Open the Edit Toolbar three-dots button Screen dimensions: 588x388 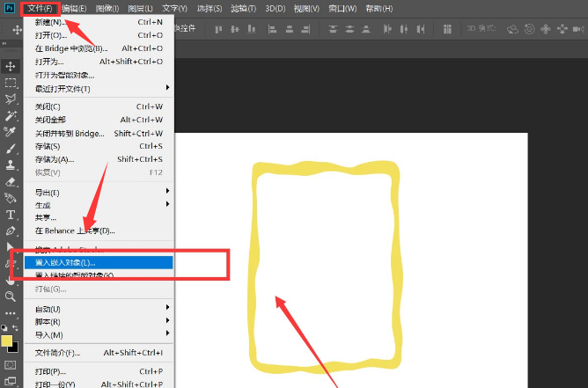pos(11,313)
